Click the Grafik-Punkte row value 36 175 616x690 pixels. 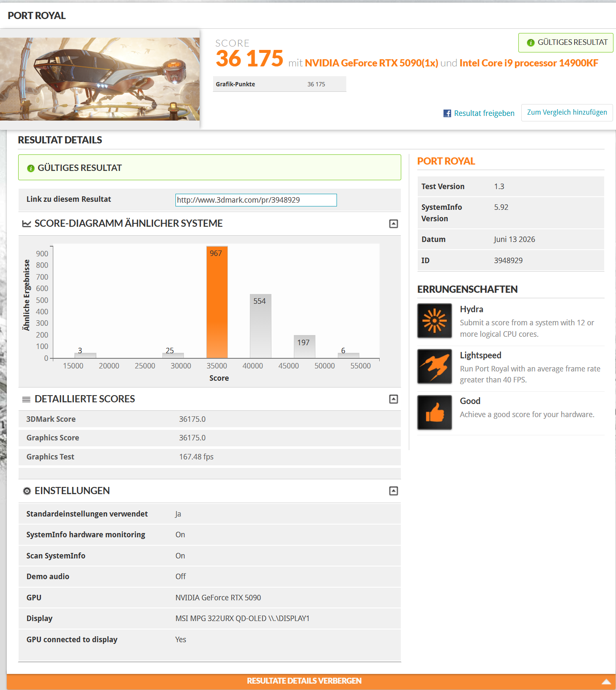pyautogui.click(x=316, y=84)
